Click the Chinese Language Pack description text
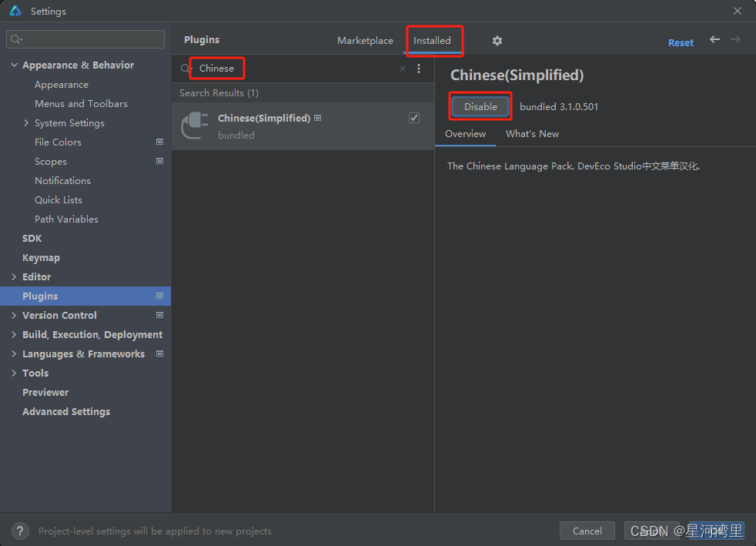756x546 pixels. 574,166
